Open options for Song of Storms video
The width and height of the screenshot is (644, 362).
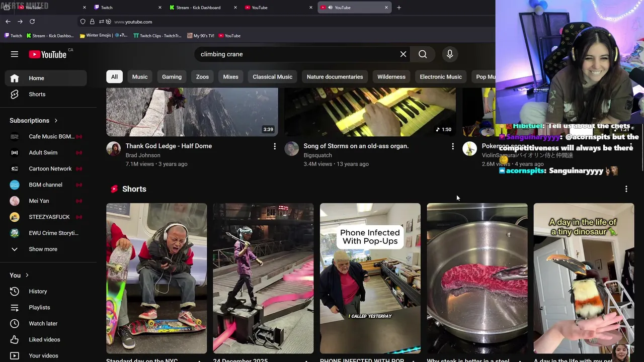pyautogui.click(x=453, y=146)
